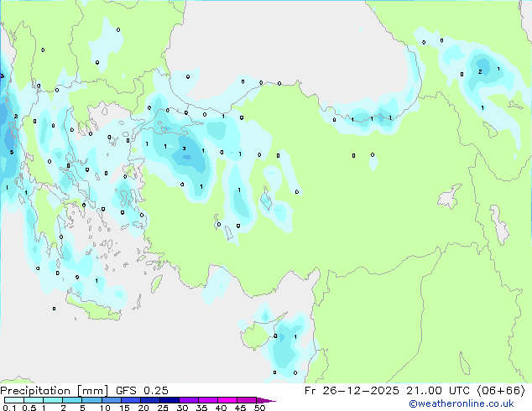Click the legend scale label "15"
This screenshot has width=532, height=411.
tap(124, 408)
